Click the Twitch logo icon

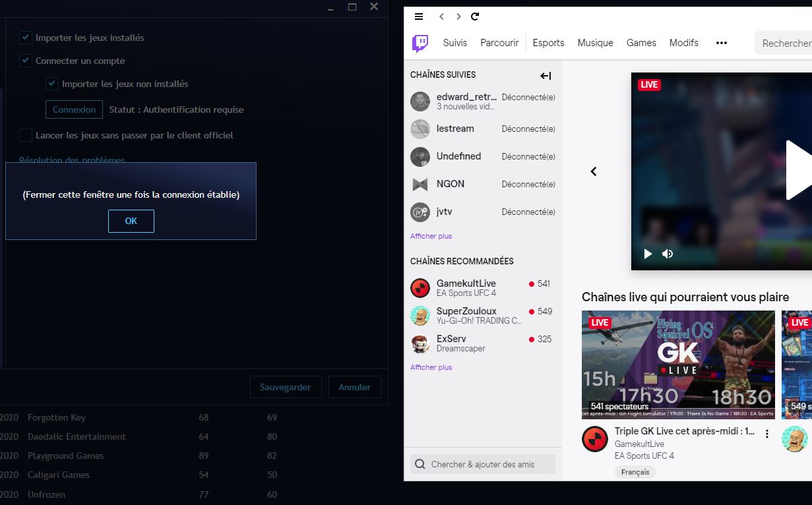(x=420, y=43)
